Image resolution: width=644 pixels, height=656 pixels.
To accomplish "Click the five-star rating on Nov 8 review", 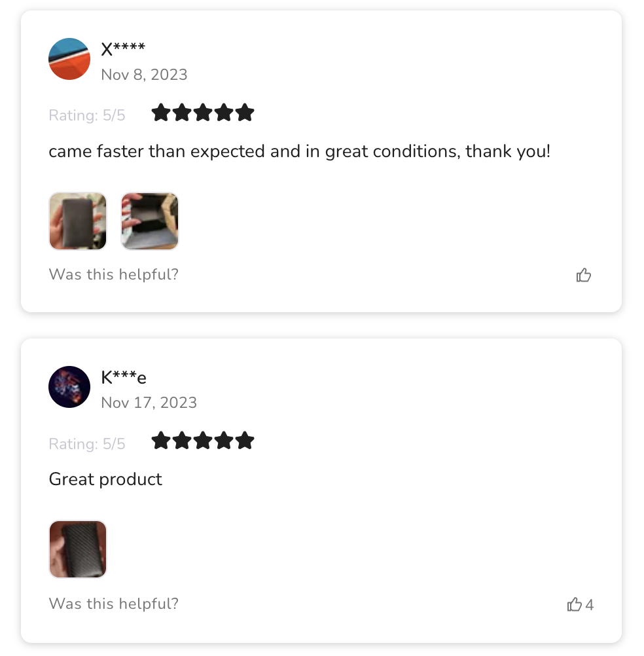I will point(202,113).
